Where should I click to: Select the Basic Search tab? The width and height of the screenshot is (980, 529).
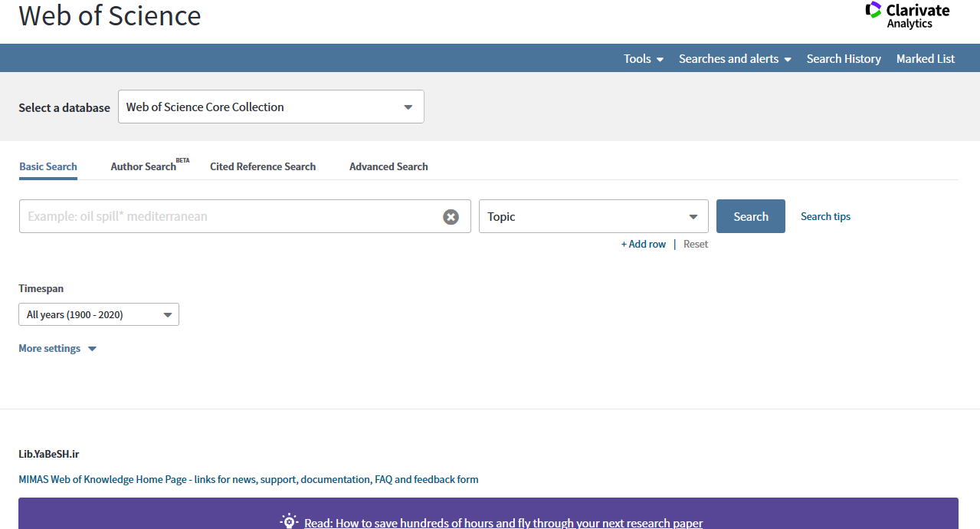click(48, 166)
